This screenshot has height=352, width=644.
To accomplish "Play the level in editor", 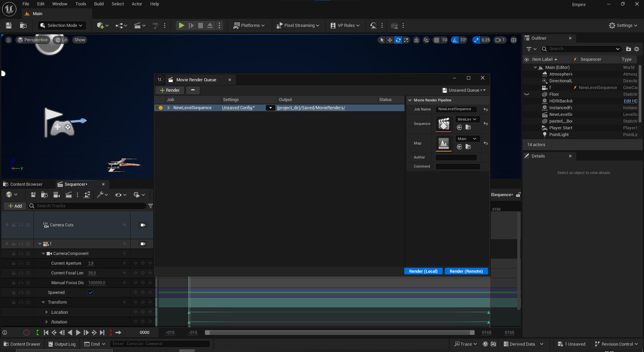I will pyautogui.click(x=181, y=26).
